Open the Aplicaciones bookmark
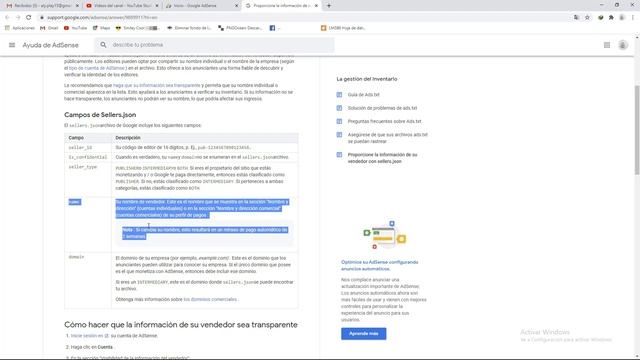This screenshot has height=360, width=640. (x=20, y=28)
